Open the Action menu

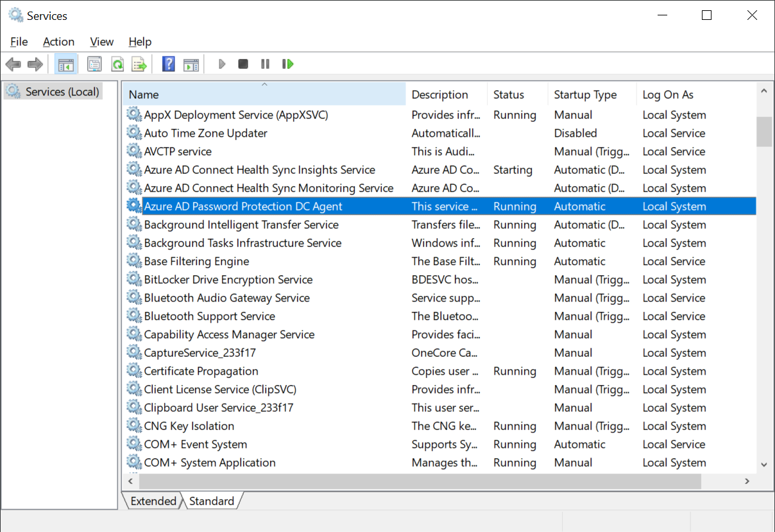click(x=58, y=42)
